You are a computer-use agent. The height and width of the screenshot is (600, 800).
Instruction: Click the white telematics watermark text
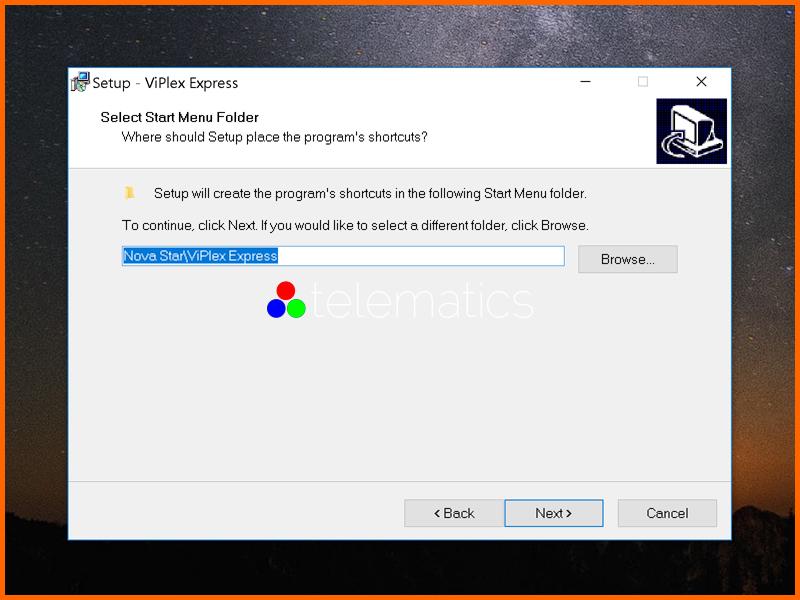(x=422, y=301)
